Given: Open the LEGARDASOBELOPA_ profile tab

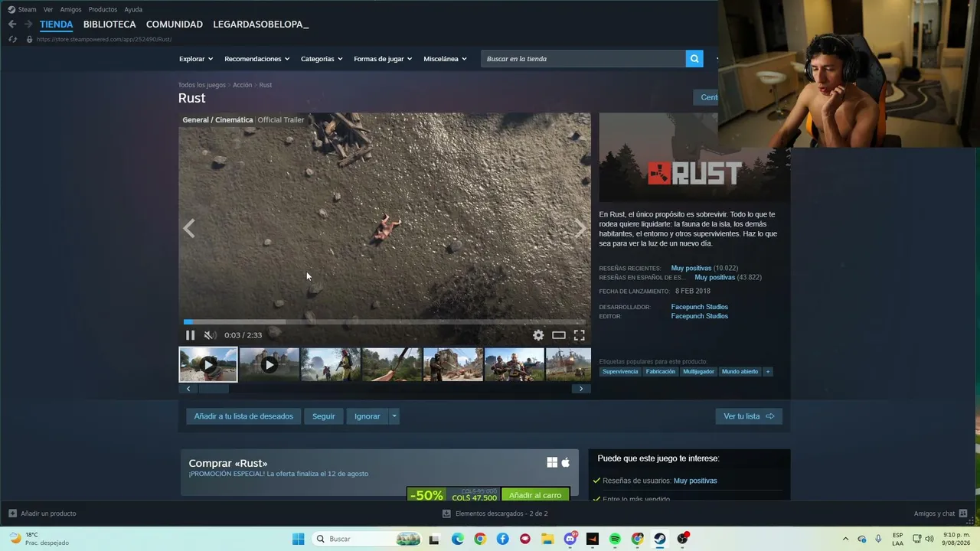Looking at the screenshot, I should click(261, 24).
